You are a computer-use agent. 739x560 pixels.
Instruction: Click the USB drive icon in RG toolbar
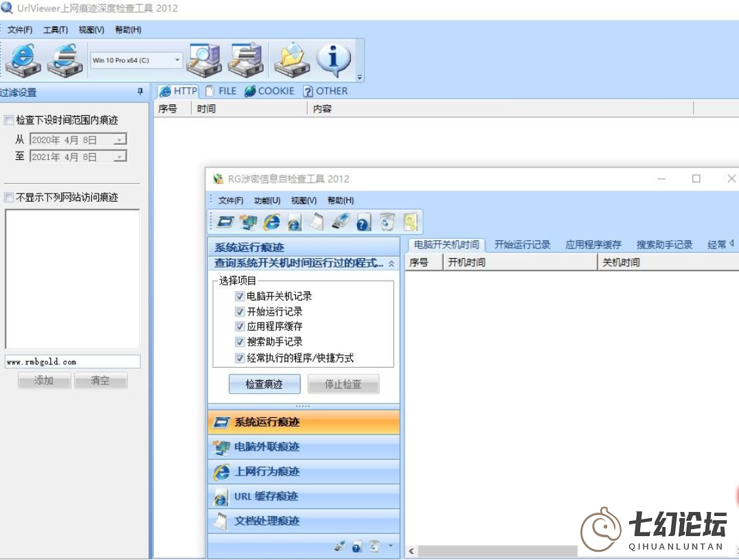(341, 222)
